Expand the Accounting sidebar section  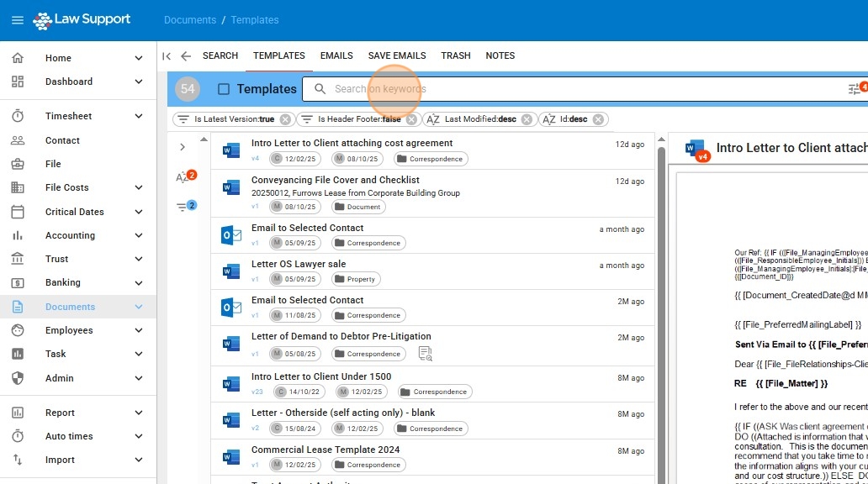[139, 235]
